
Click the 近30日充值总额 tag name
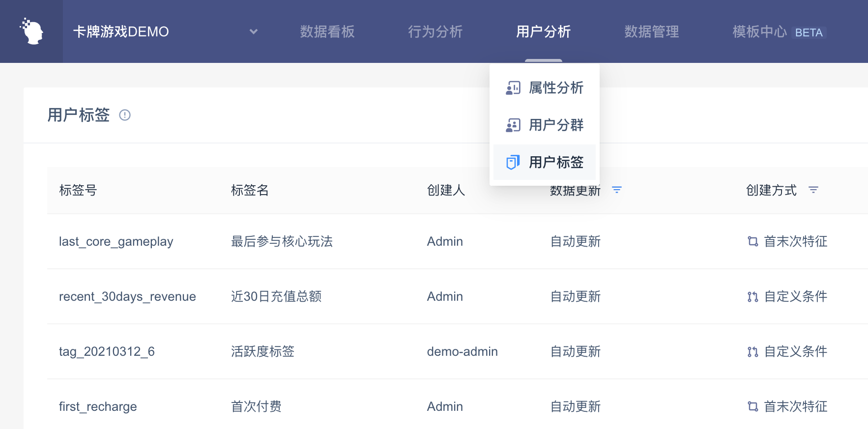point(276,296)
